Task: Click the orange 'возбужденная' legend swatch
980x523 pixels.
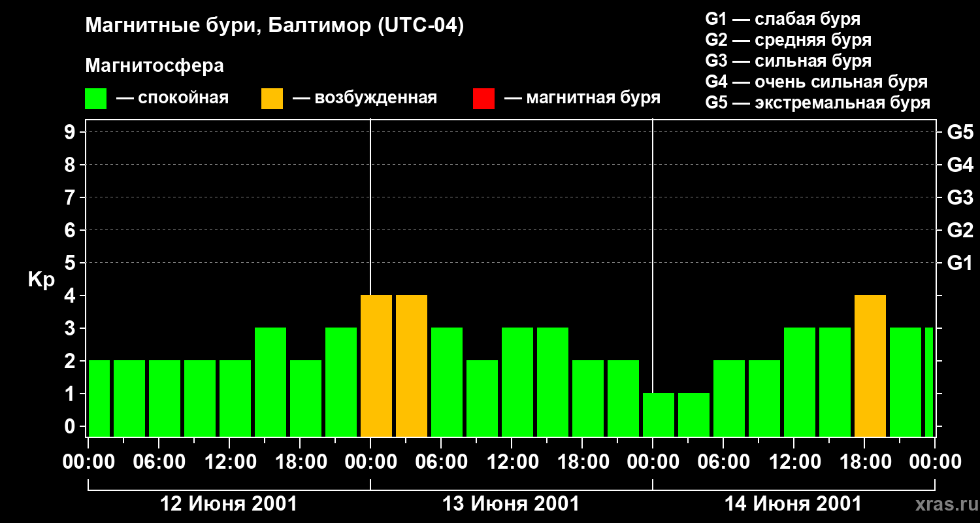Action: [x=272, y=99]
